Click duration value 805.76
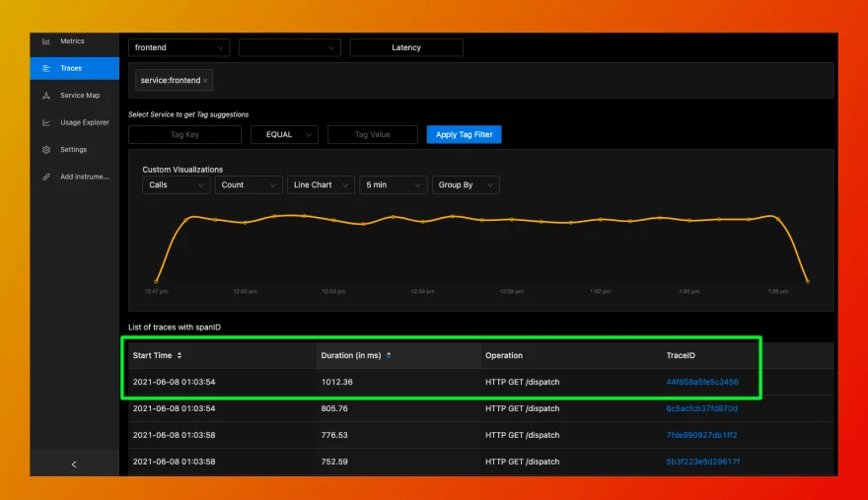This screenshot has width=868, height=500. click(x=334, y=408)
